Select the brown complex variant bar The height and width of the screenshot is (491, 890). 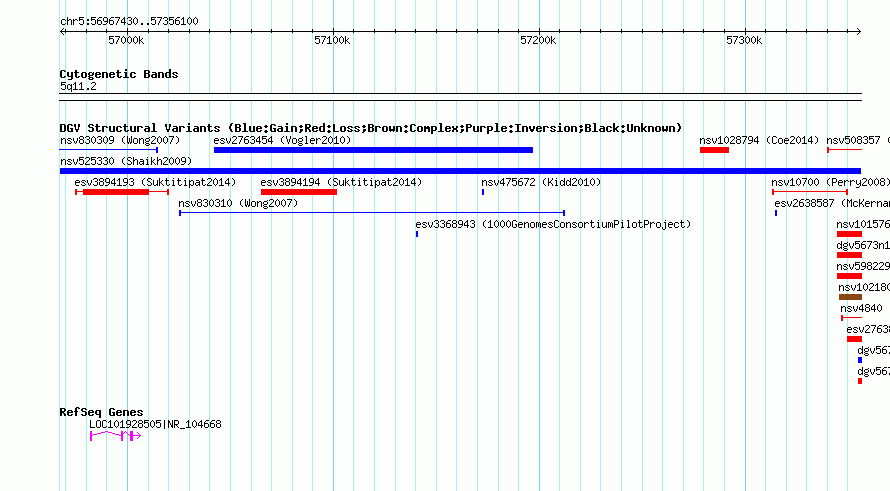850,297
